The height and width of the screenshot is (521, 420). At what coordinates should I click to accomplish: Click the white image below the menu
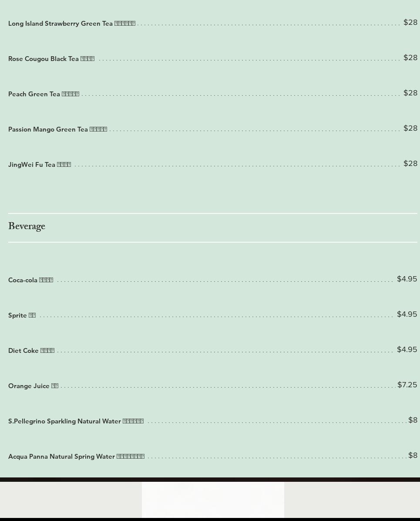coord(213,499)
